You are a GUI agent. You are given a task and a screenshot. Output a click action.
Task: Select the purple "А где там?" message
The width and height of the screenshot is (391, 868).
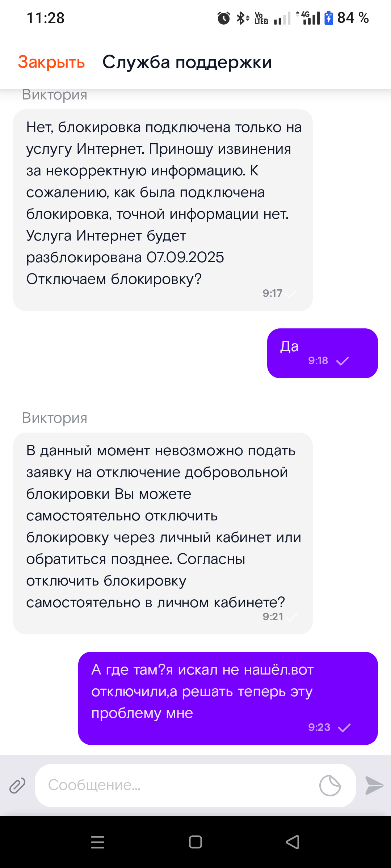228,698
